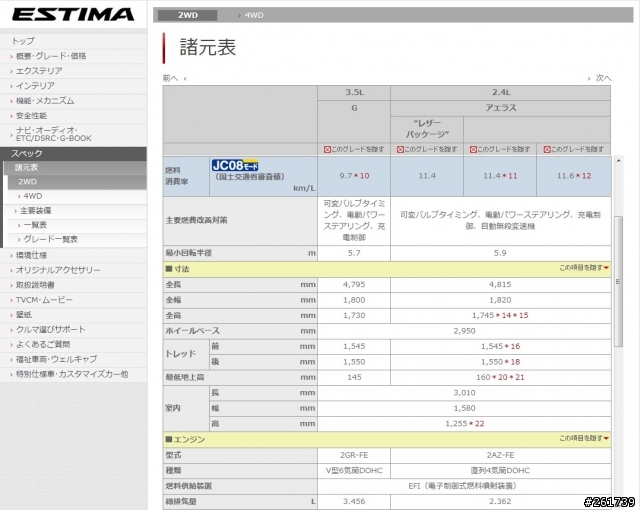Click the 2,950 wheelbase value

tap(464, 331)
